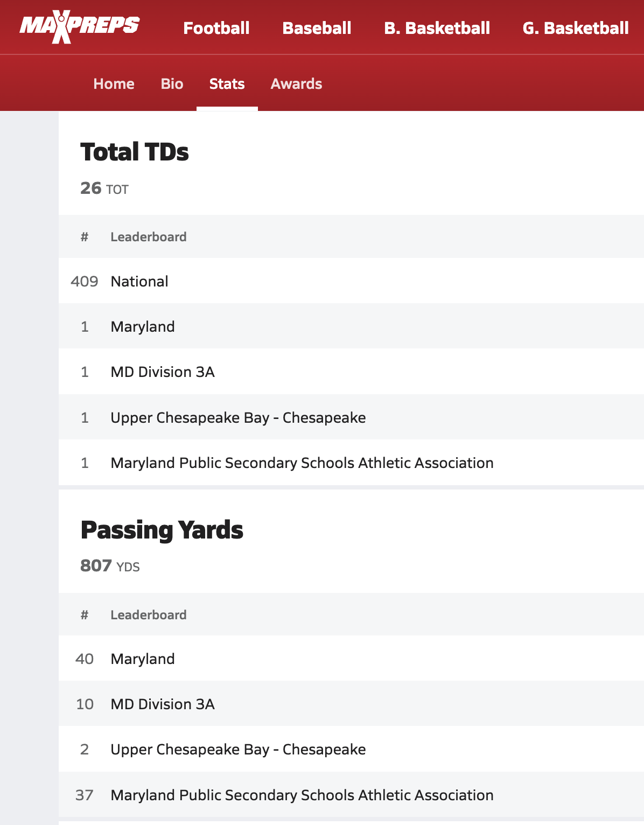This screenshot has width=644, height=825.
Task: Click Maryland Public Secondary Schools under Passing Yards
Action: click(302, 795)
